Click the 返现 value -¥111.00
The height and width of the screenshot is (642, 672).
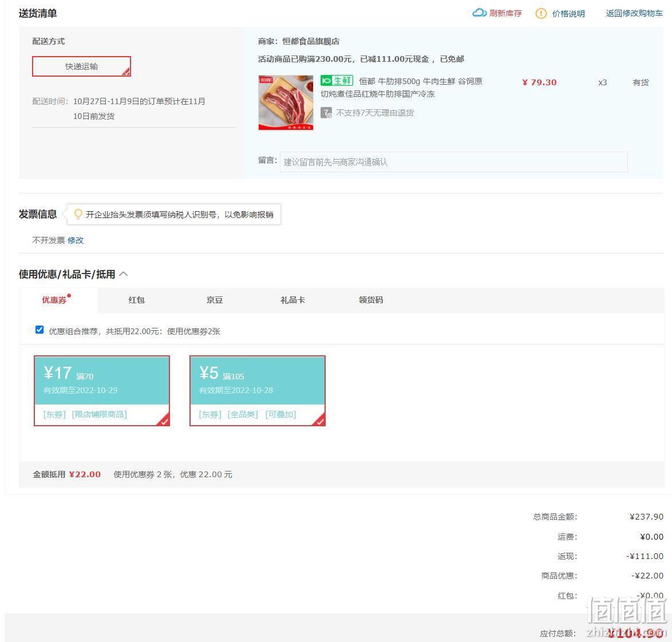(x=645, y=556)
